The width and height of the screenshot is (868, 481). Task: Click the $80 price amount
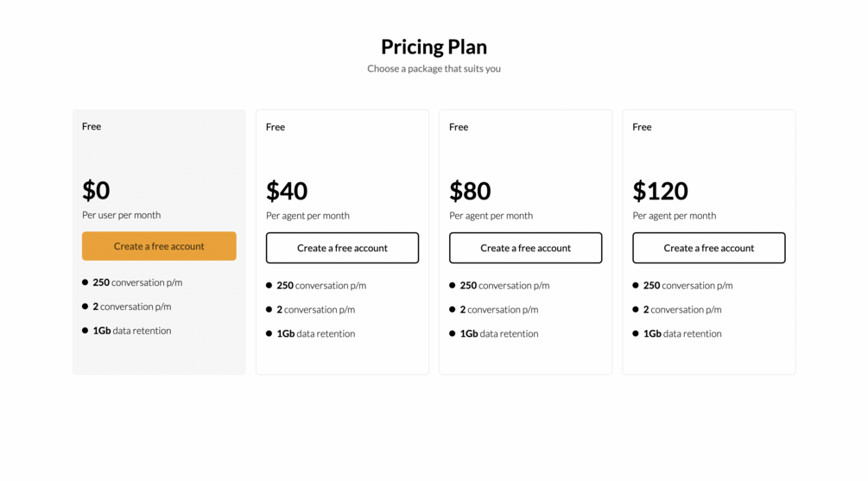470,191
